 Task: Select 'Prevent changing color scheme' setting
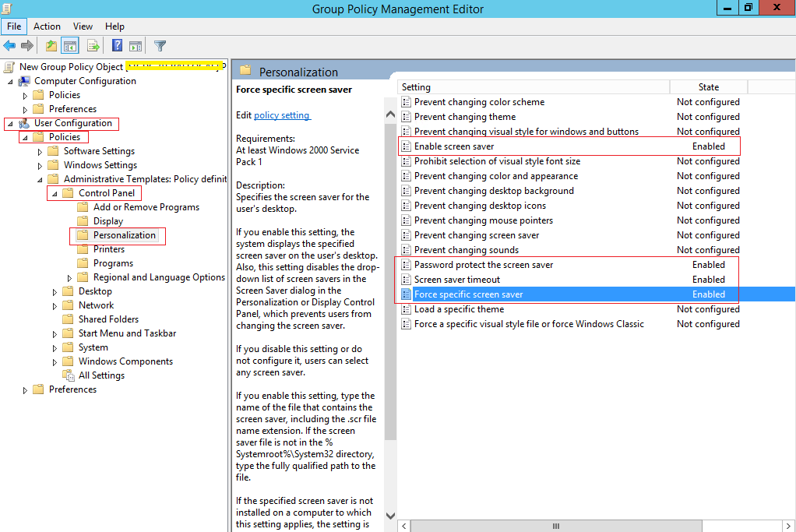pos(479,102)
